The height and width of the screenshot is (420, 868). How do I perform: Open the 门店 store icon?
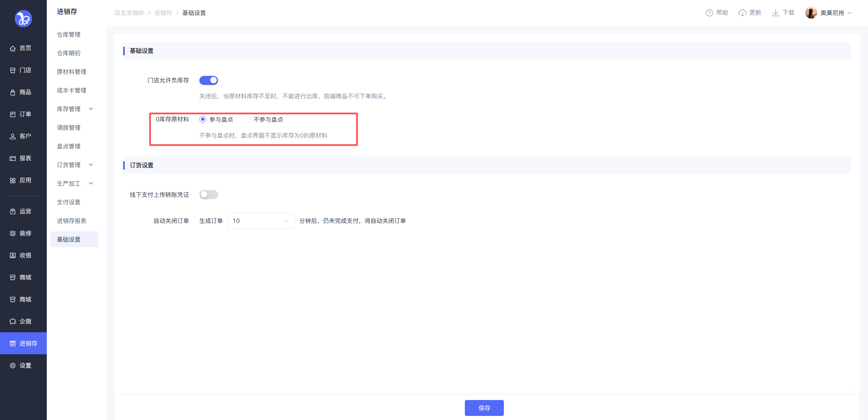tap(13, 70)
